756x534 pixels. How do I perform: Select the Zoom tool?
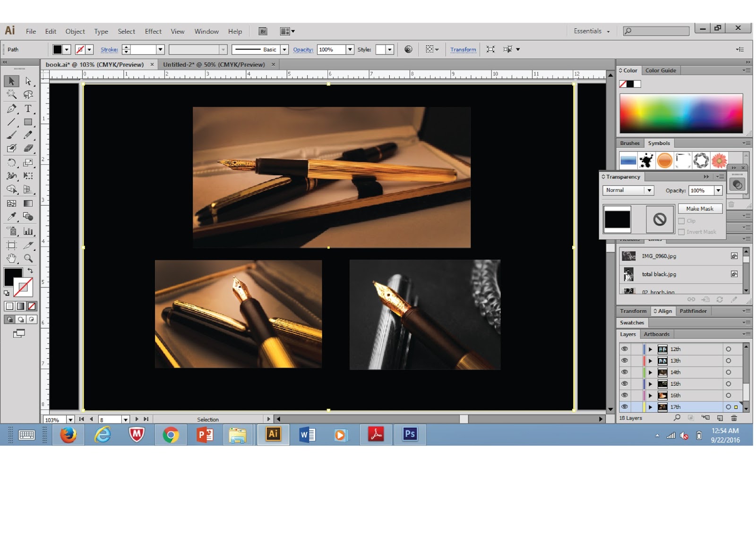tap(28, 258)
